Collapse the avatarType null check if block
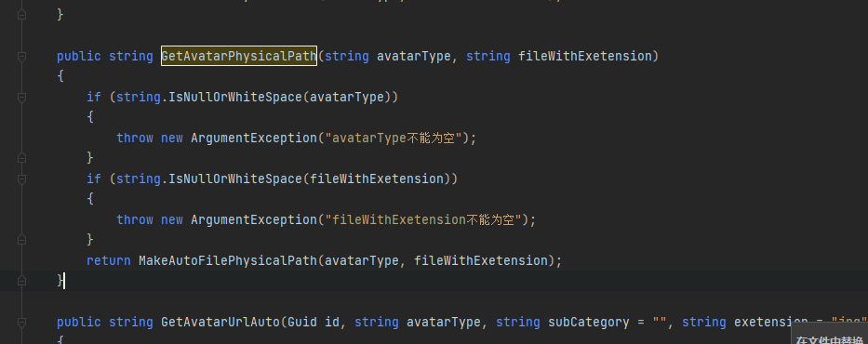The height and width of the screenshot is (344, 868). pyautogui.click(x=21, y=98)
